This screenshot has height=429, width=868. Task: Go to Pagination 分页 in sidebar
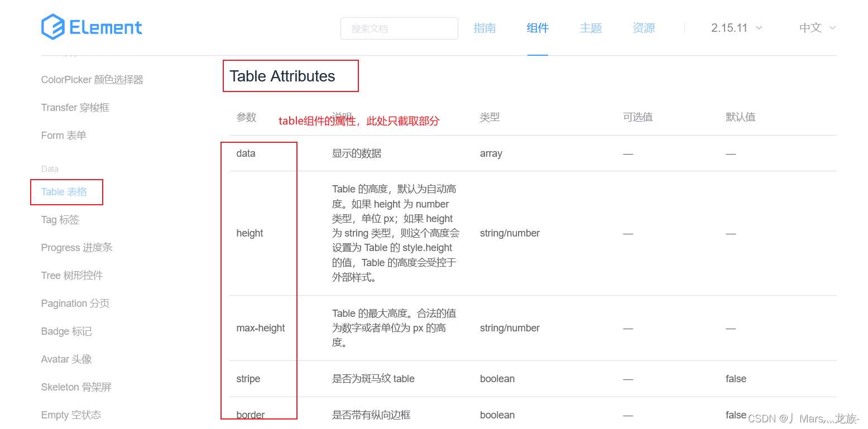pos(75,303)
